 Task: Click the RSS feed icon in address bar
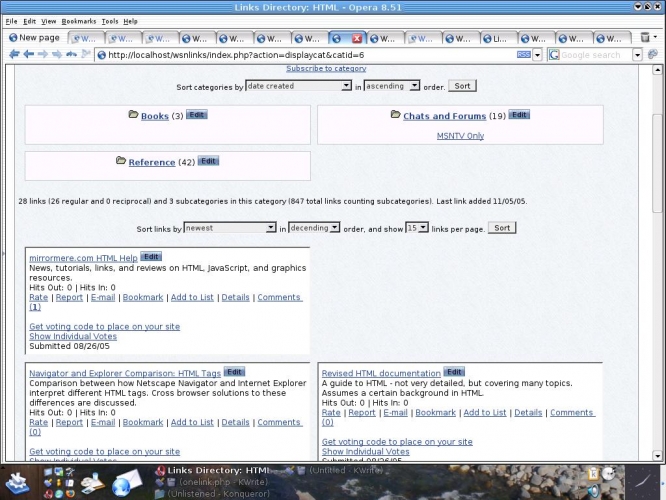(524, 55)
